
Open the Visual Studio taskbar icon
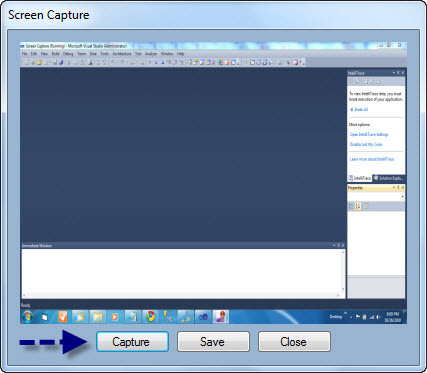tap(203, 316)
